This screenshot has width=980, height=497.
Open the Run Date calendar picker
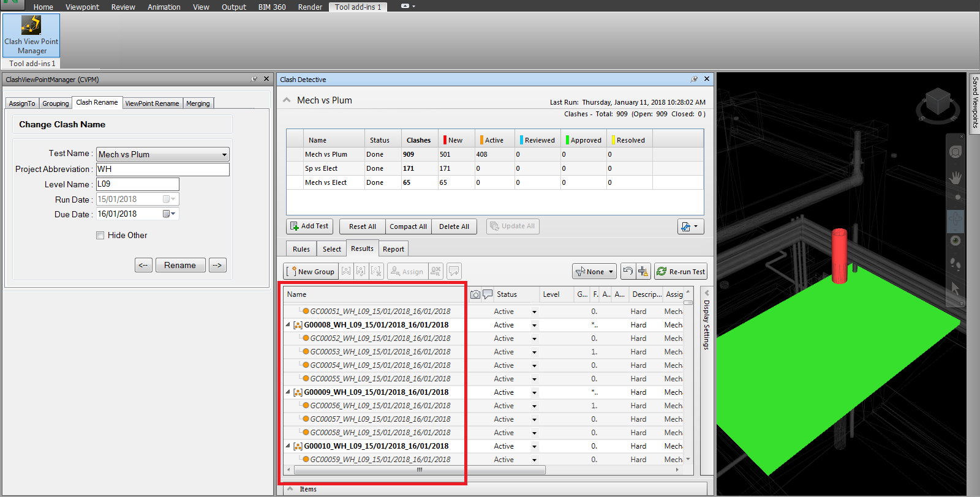pyautogui.click(x=169, y=199)
